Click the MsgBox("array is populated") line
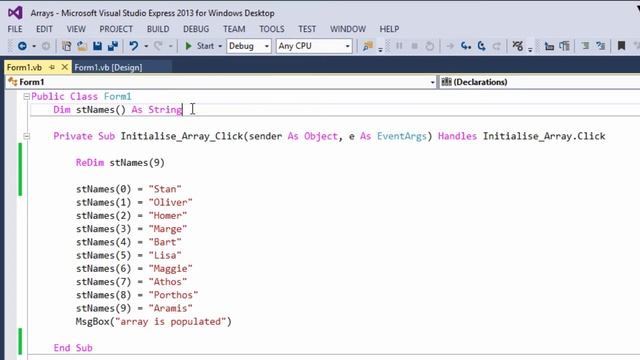 153,322
